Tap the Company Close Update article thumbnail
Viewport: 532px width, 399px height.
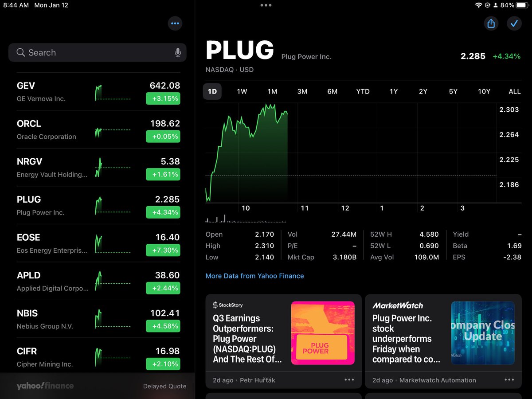coord(483,333)
